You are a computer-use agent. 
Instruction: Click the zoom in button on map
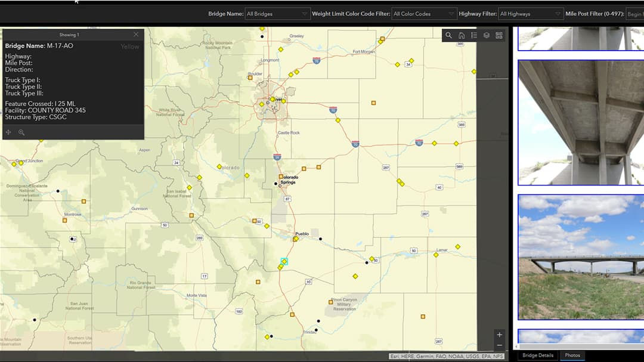[x=499, y=335]
